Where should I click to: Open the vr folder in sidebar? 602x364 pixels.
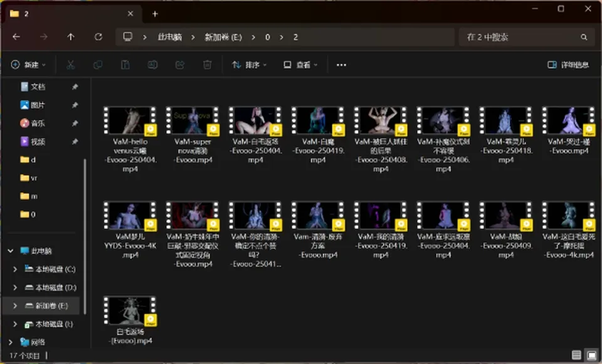(x=29, y=178)
